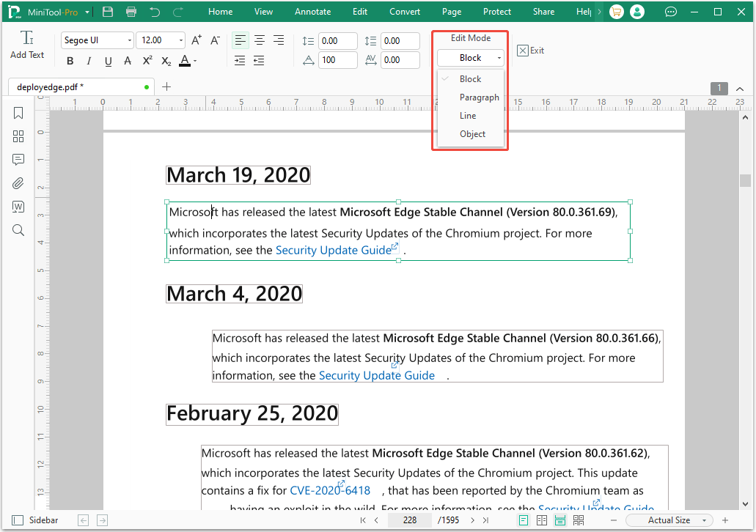Align text right
Image resolution: width=756 pixels, height=532 pixels.
point(279,40)
